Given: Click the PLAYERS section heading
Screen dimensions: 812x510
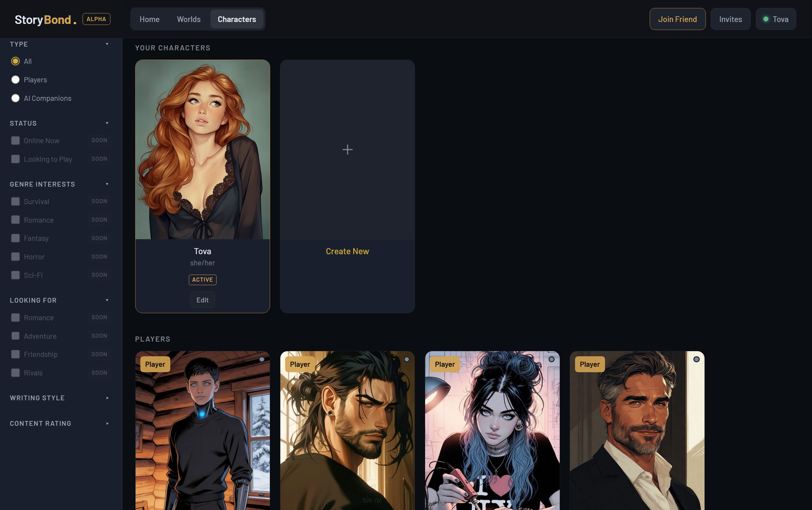Looking at the screenshot, I should pos(153,339).
